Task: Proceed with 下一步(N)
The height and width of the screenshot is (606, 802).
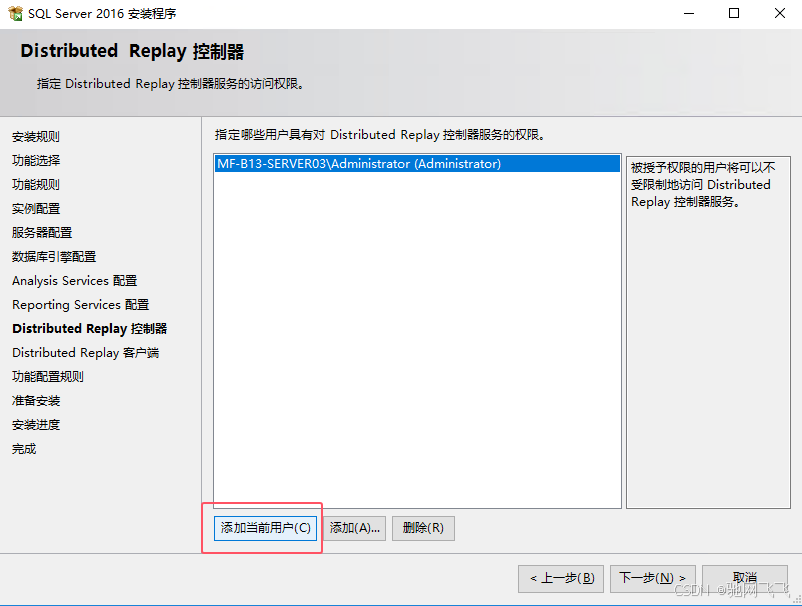Action: [x=653, y=578]
